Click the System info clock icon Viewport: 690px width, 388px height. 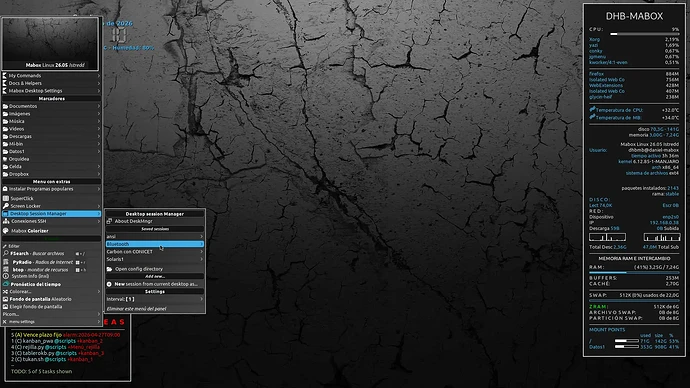[x=6, y=276]
